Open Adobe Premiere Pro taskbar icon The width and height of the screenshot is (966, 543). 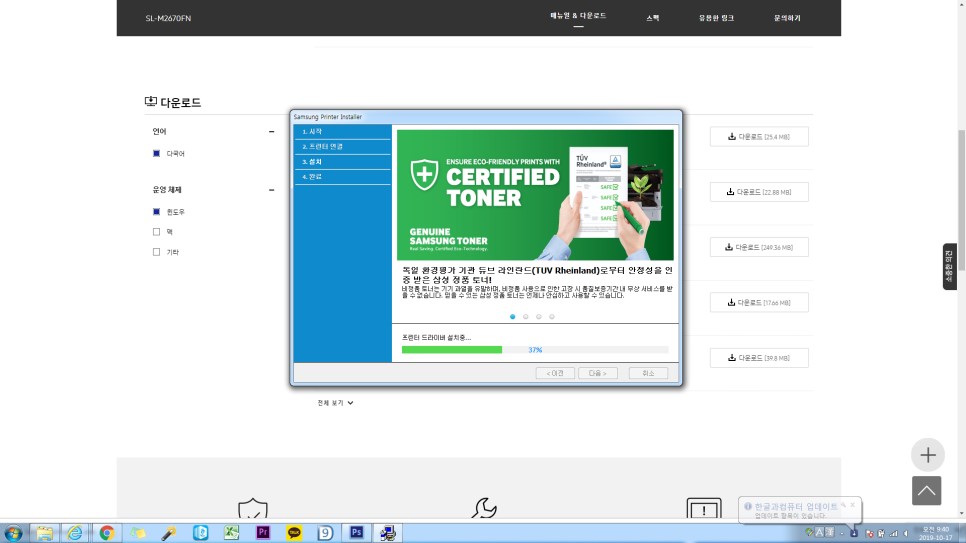[263, 533]
